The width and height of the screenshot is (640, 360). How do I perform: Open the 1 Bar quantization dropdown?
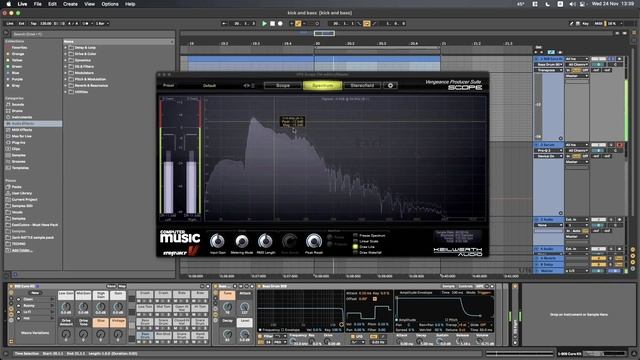pos(102,24)
